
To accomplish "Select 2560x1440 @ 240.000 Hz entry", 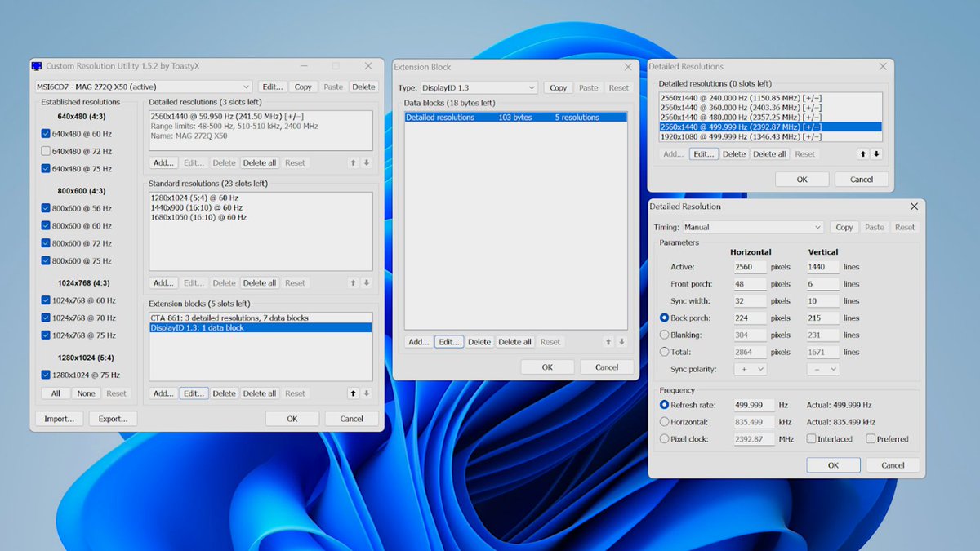I will pos(770,97).
